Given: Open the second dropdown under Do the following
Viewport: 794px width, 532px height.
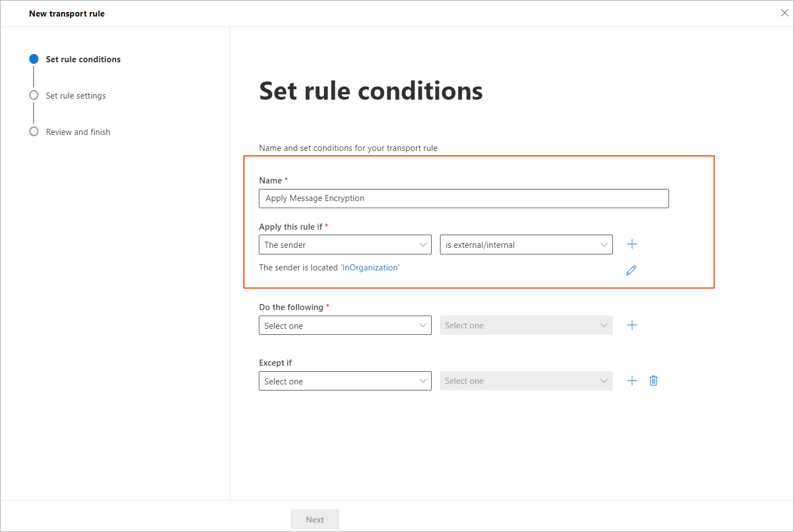Looking at the screenshot, I should (526, 325).
